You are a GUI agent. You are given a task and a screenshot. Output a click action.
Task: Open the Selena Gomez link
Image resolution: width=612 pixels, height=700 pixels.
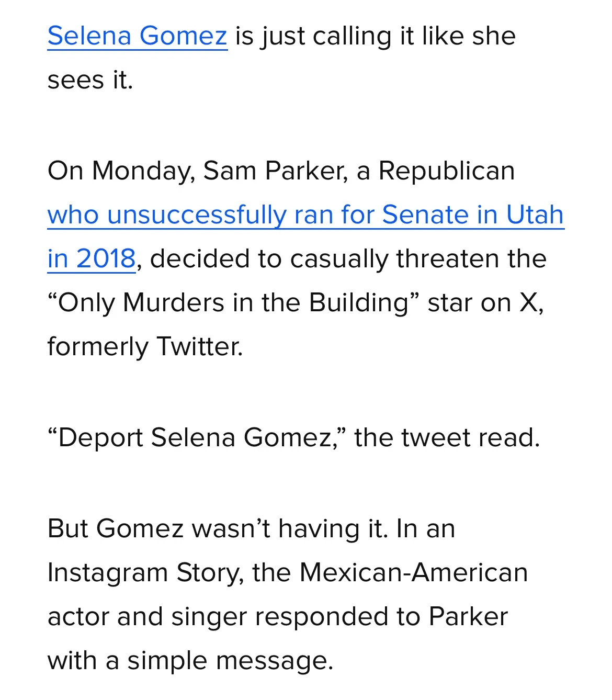pyautogui.click(x=137, y=36)
